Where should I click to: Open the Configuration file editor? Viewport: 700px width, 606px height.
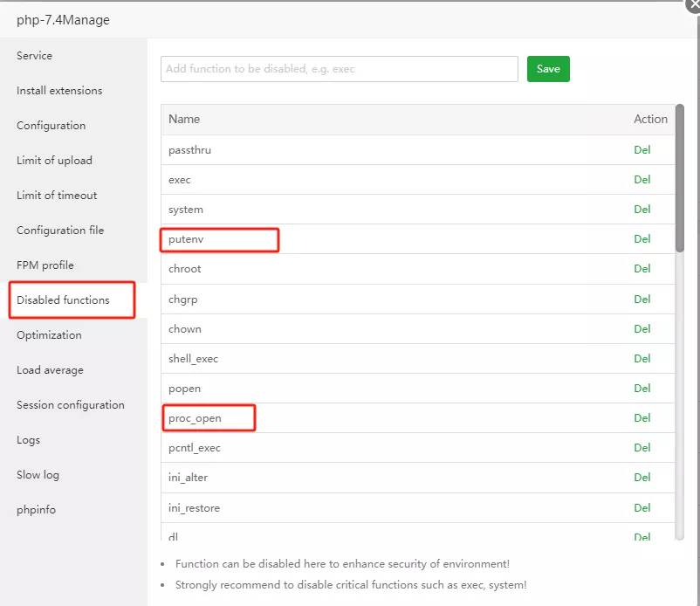coord(60,231)
